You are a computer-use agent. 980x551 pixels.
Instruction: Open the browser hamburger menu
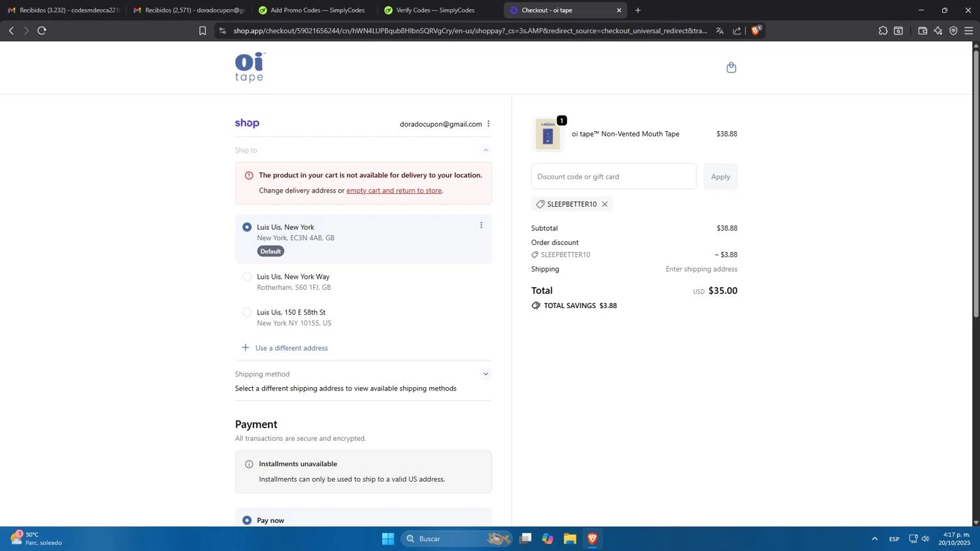[969, 31]
